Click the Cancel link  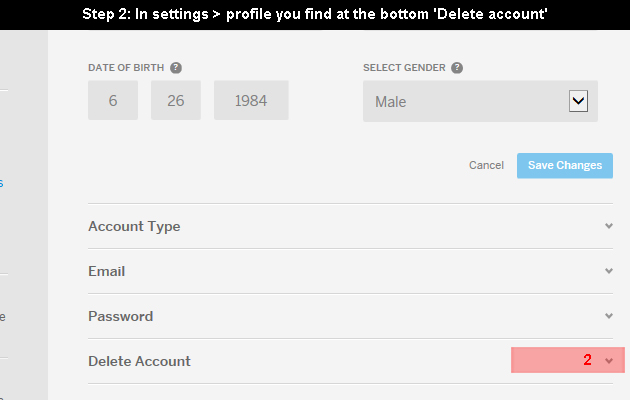(x=486, y=165)
